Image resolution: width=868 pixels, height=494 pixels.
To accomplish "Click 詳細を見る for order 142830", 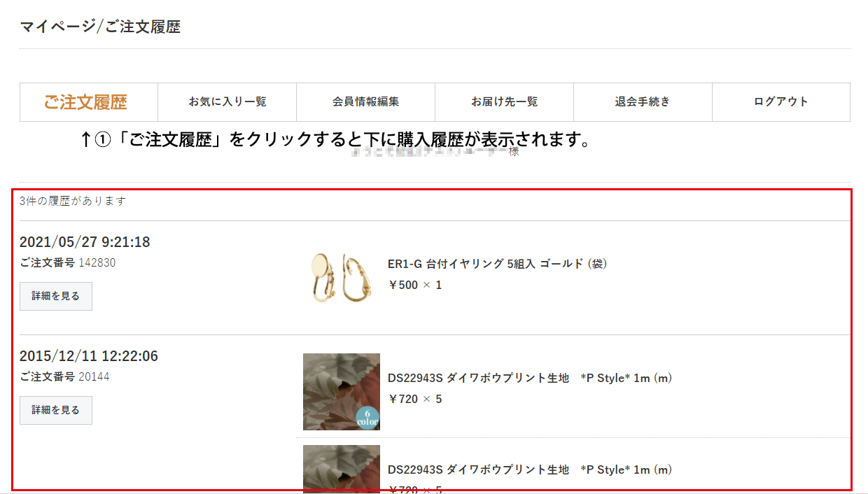I will [x=56, y=296].
